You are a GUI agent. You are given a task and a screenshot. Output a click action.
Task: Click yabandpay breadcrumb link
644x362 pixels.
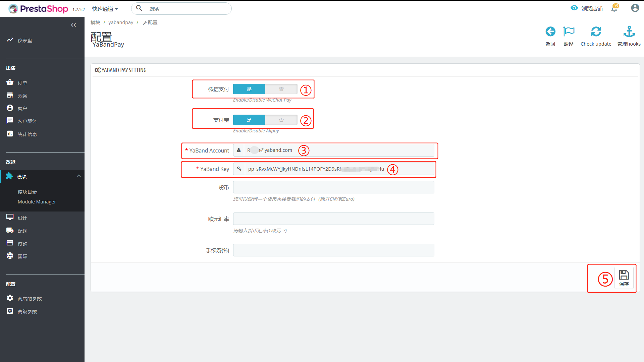click(121, 22)
